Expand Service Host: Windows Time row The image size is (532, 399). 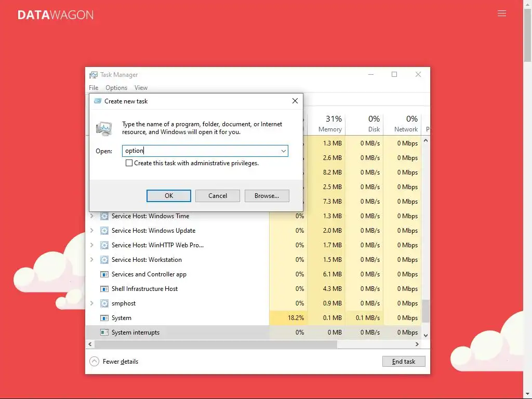tap(91, 216)
